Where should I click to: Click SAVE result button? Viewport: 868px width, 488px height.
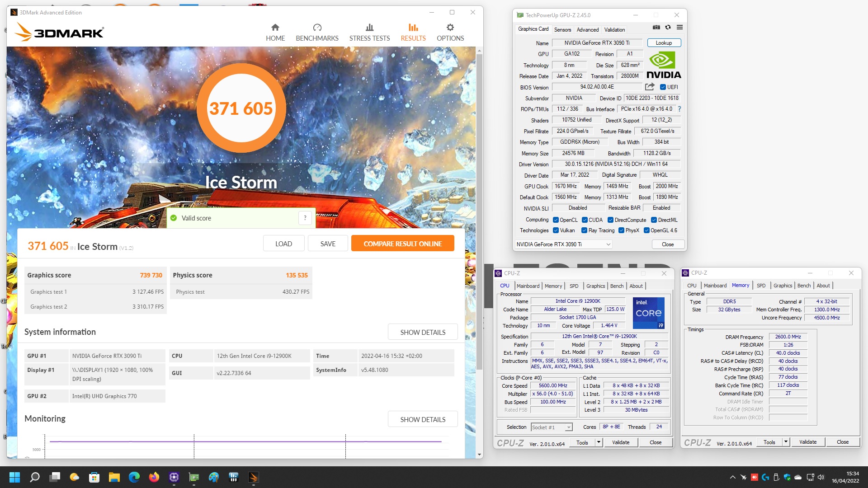(x=328, y=244)
